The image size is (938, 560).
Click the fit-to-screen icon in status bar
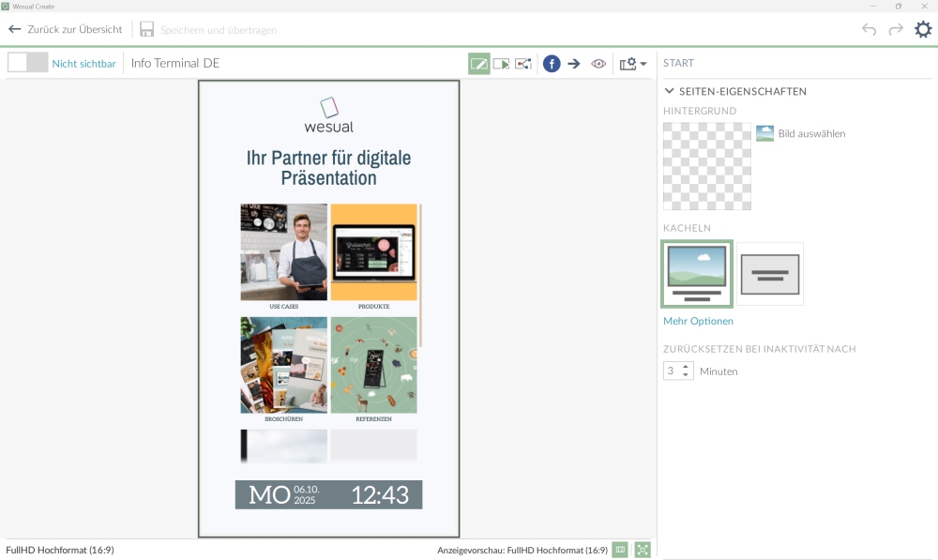[x=643, y=550]
